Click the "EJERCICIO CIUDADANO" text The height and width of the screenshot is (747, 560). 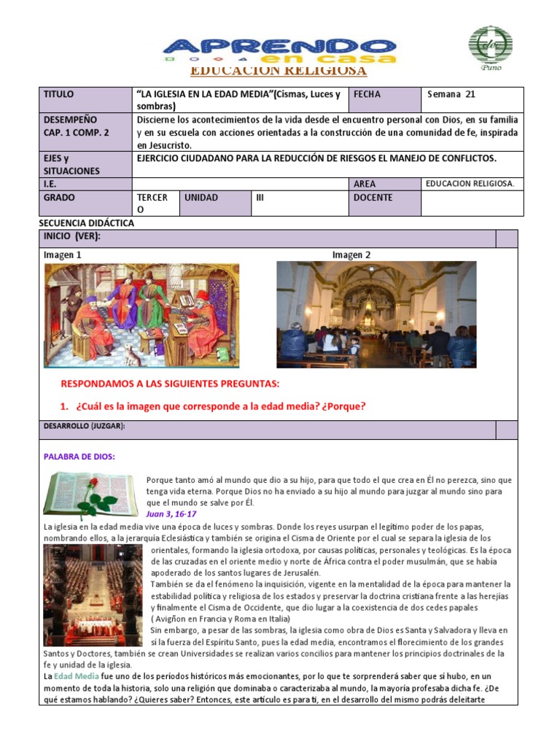click(316, 158)
